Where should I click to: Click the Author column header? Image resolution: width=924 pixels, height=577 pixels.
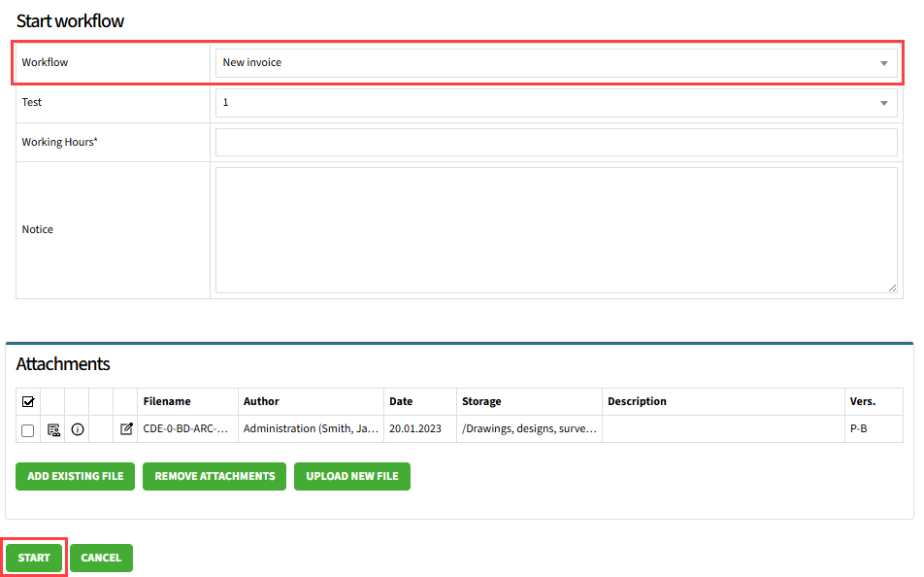261,401
